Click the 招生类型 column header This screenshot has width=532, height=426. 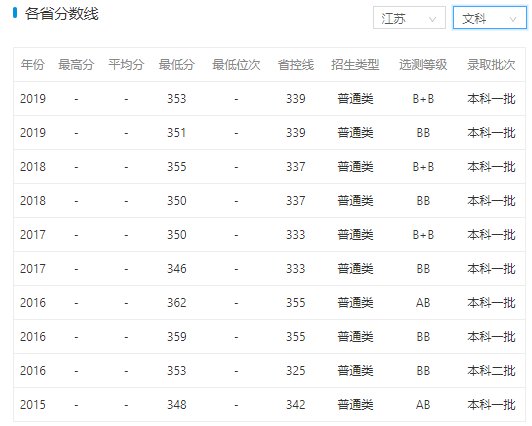355,64
